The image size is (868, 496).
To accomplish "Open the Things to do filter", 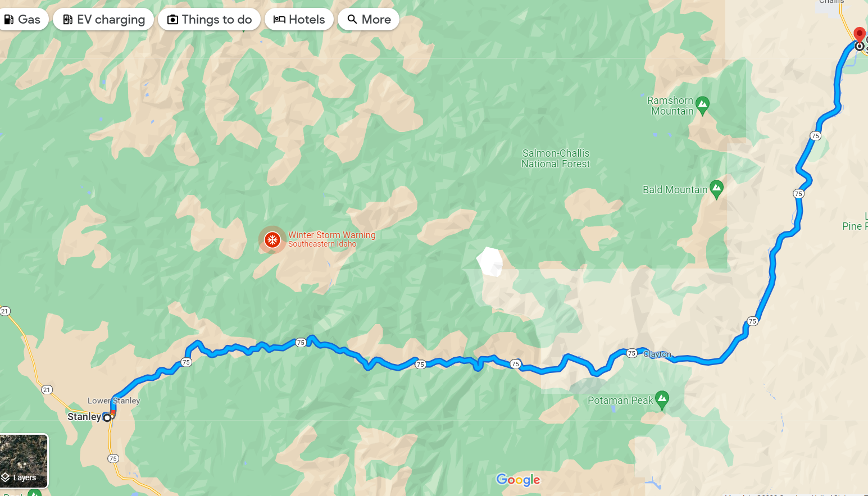I will coord(209,19).
